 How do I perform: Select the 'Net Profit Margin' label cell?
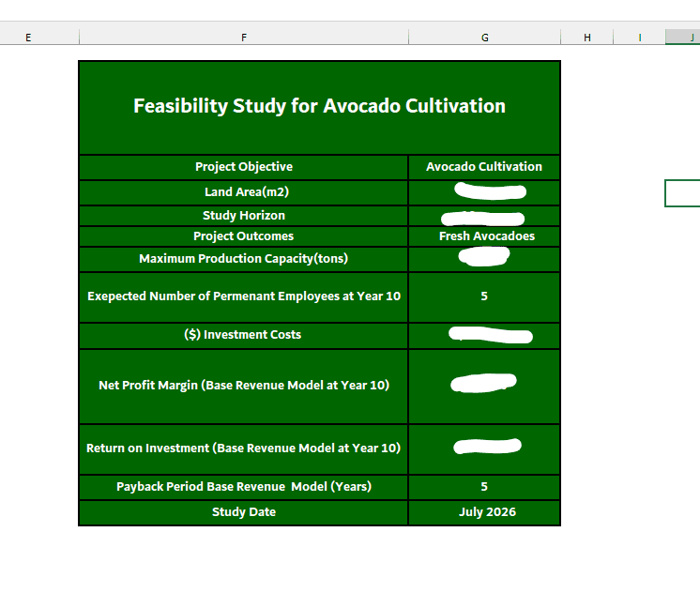244,387
